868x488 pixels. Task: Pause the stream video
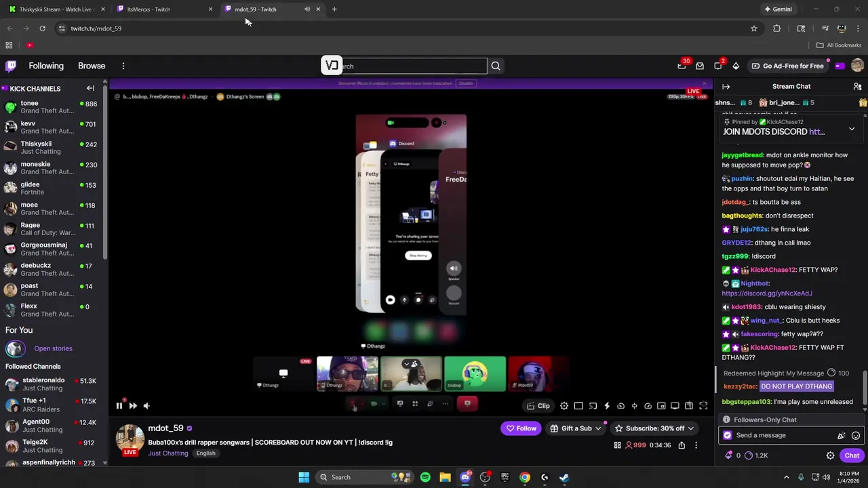click(119, 405)
